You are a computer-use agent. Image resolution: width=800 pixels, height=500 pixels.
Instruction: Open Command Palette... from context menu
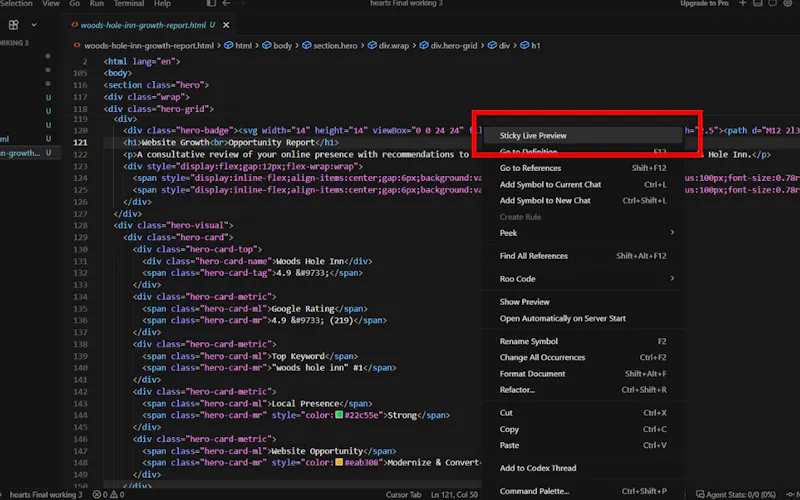583,491
